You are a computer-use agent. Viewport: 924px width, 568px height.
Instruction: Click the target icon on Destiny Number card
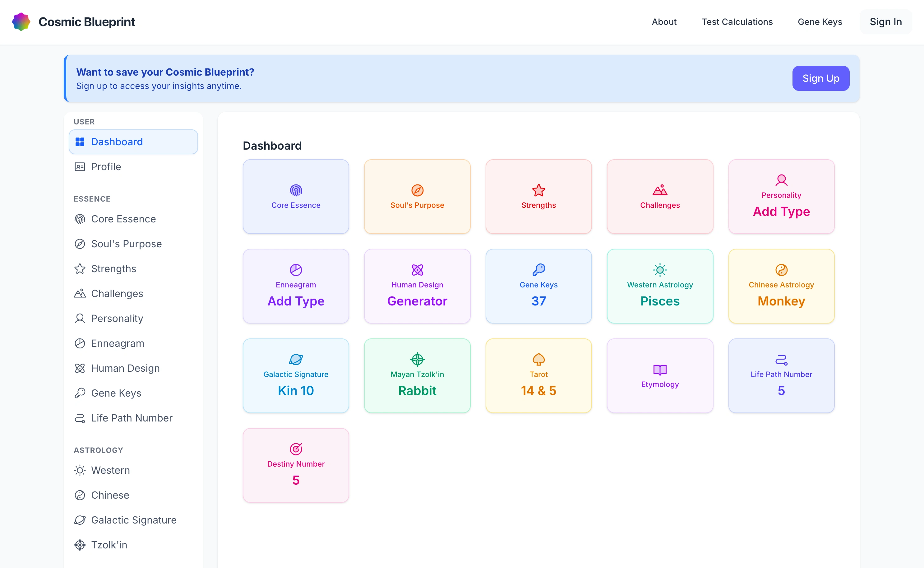click(x=296, y=449)
